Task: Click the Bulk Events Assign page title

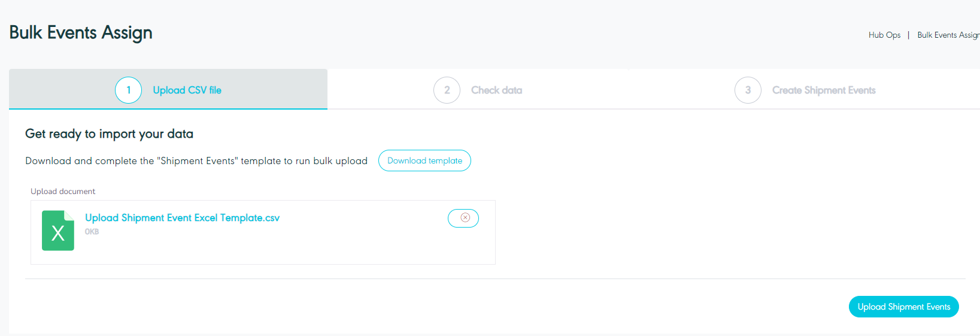Action: point(81,32)
